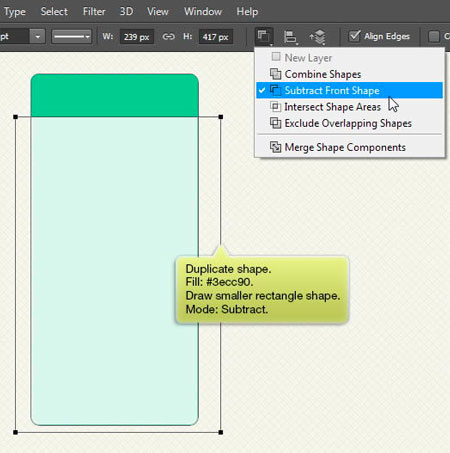Open the Path arrangement icon
The width and height of the screenshot is (450, 453).
(318, 37)
